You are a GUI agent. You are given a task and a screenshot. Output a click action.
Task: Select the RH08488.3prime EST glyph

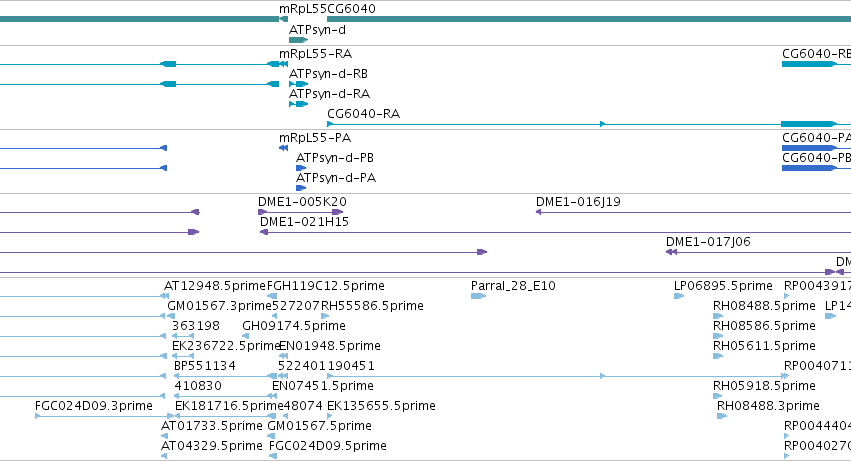tap(722, 416)
